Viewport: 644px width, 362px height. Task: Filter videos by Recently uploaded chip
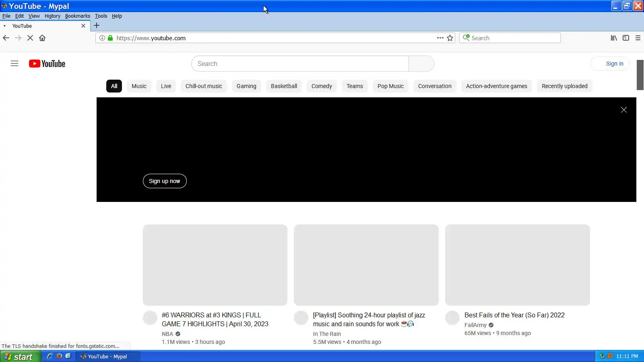[x=565, y=86]
